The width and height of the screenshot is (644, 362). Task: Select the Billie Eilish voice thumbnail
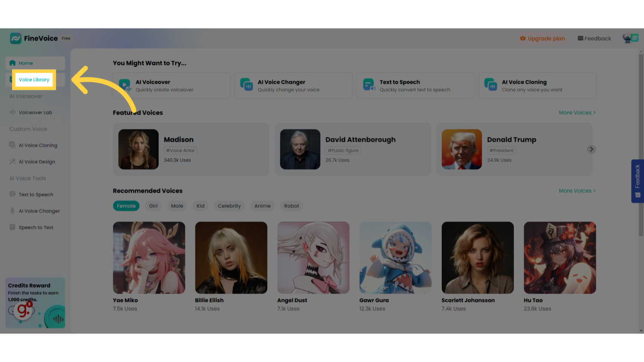pyautogui.click(x=231, y=257)
